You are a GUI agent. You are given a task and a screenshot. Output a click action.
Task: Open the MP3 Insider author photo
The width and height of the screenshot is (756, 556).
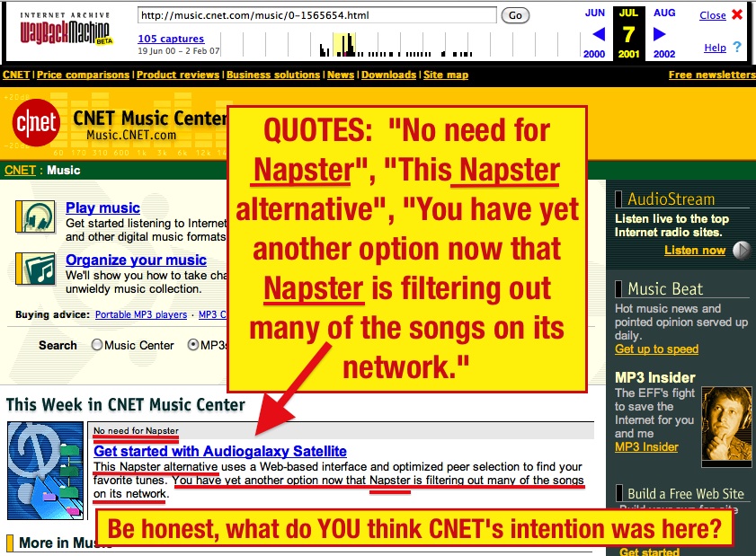726,427
